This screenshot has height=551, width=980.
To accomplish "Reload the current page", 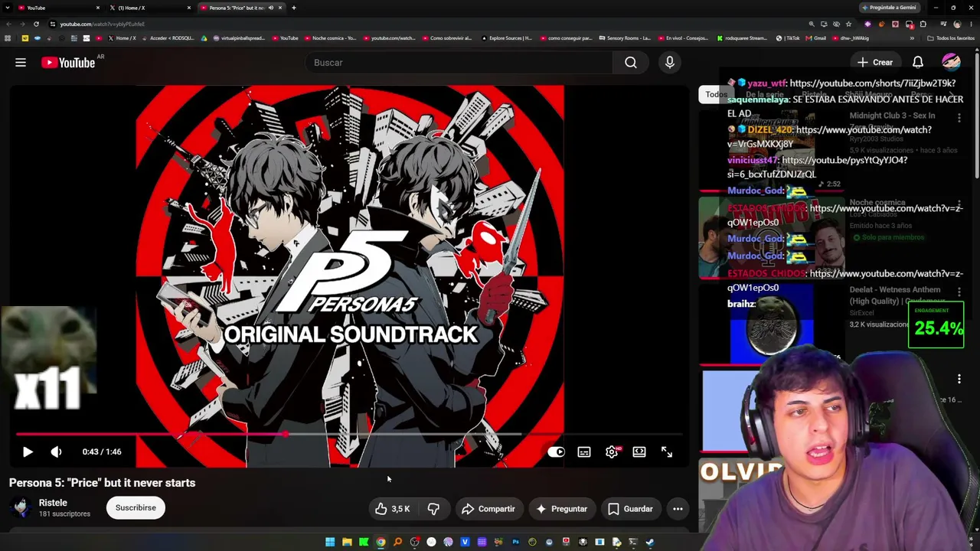I will (36, 24).
